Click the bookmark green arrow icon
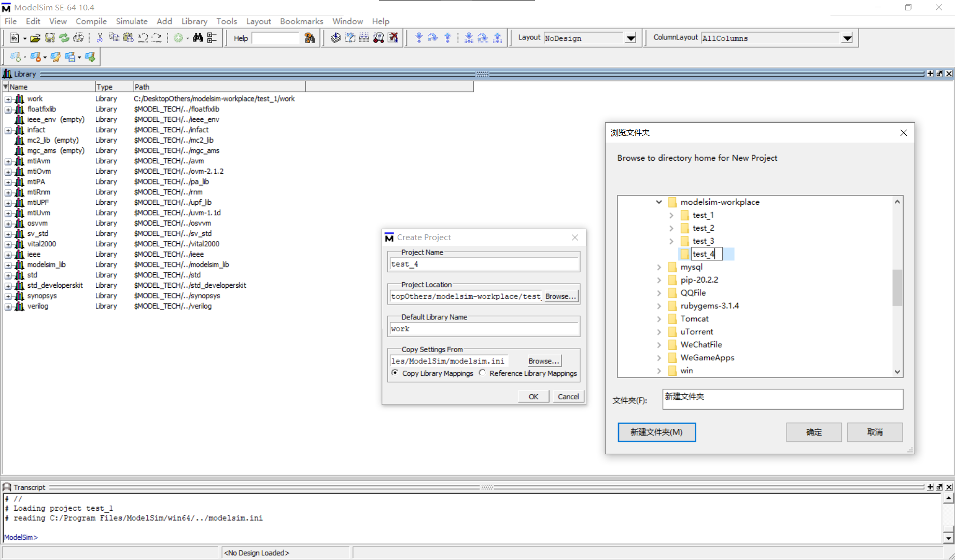This screenshot has width=955, height=560. (x=90, y=57)
